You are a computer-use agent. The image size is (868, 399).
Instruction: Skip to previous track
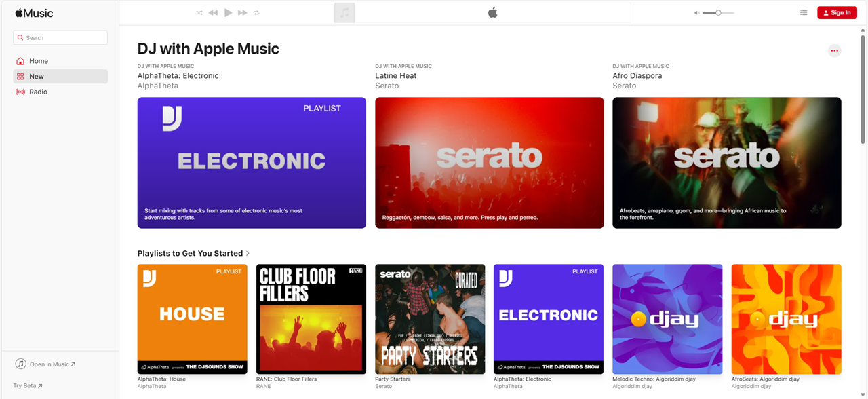(213, 13)
